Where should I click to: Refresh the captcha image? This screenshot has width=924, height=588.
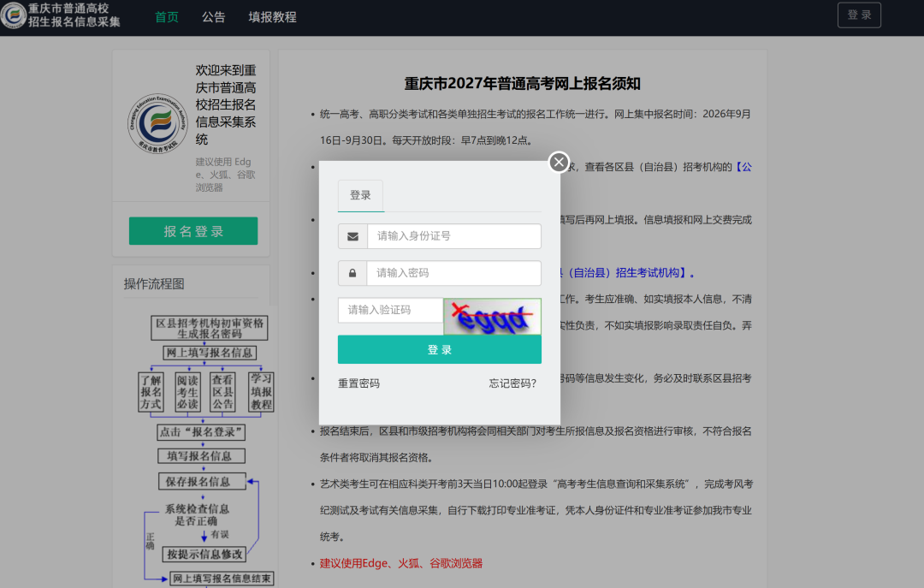coord(492,317)
